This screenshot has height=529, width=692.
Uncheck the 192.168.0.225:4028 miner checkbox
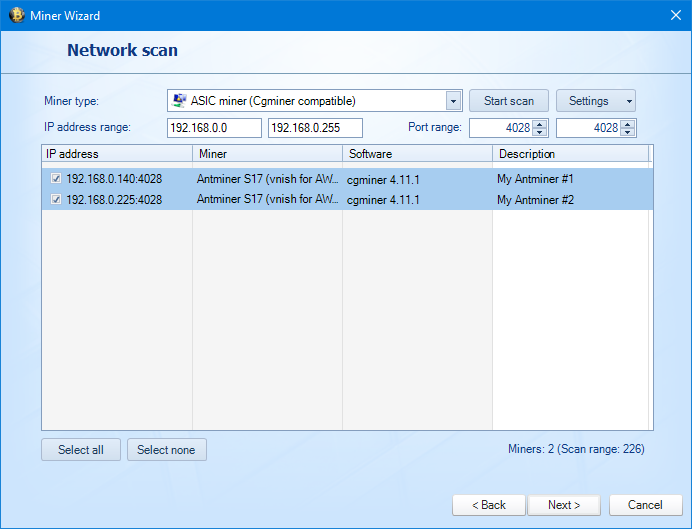point(56,199)
